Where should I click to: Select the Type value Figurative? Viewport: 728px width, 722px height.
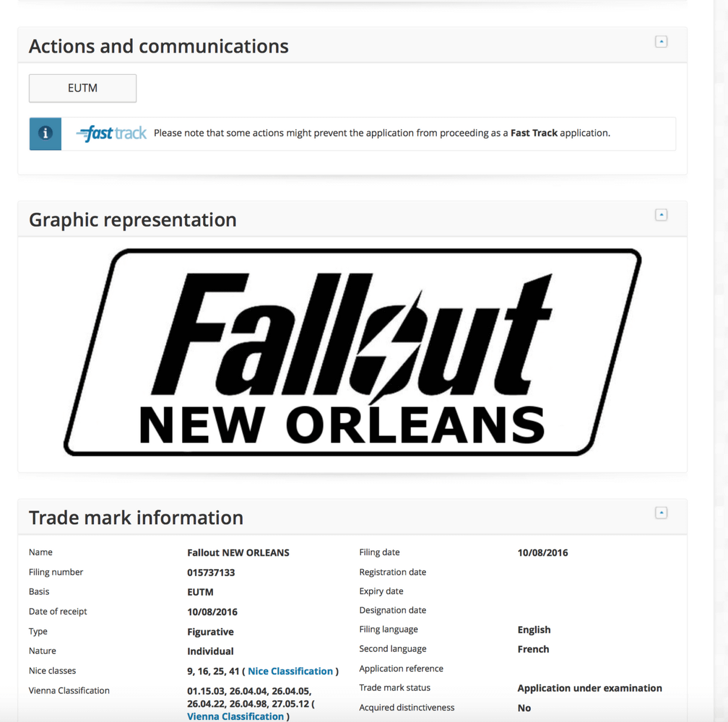pyautogui.click(x=211, y=632)
